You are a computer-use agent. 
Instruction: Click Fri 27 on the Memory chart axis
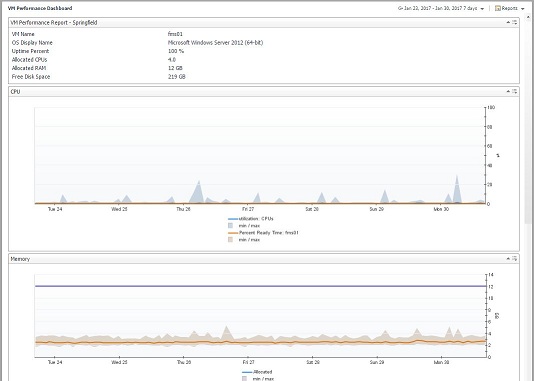pyautogui.click(x=248, y=362)
